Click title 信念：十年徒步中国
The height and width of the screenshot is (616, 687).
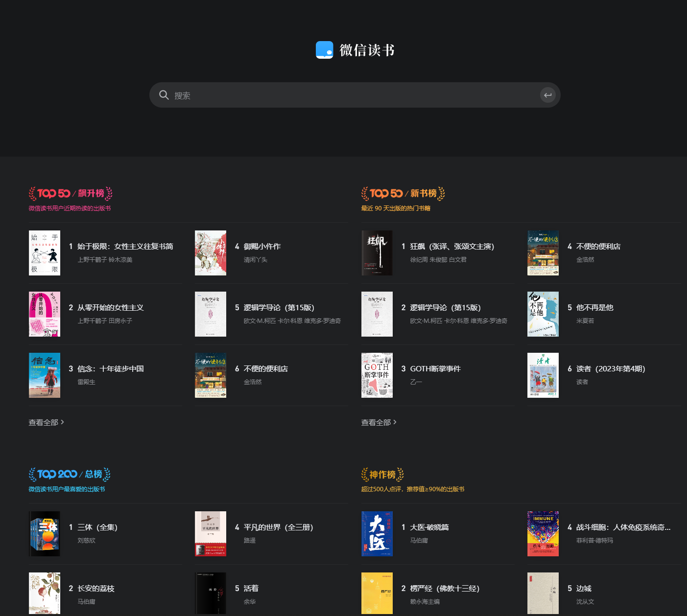point(111,368)
